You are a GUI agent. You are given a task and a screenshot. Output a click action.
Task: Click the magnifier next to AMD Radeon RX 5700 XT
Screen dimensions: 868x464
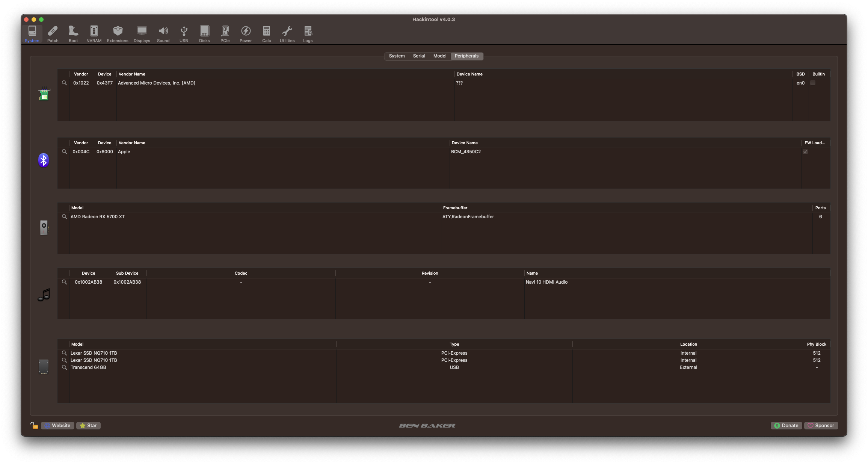(x=64, y=217)
